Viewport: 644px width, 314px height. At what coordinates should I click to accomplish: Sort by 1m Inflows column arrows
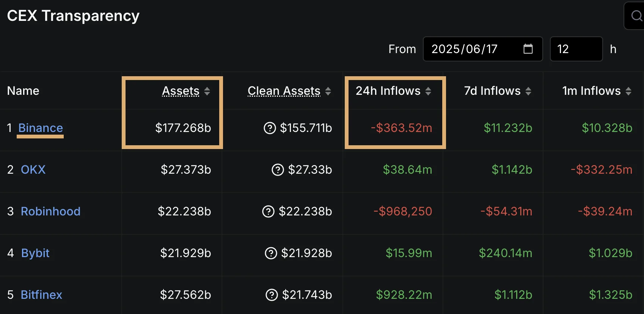628,91
